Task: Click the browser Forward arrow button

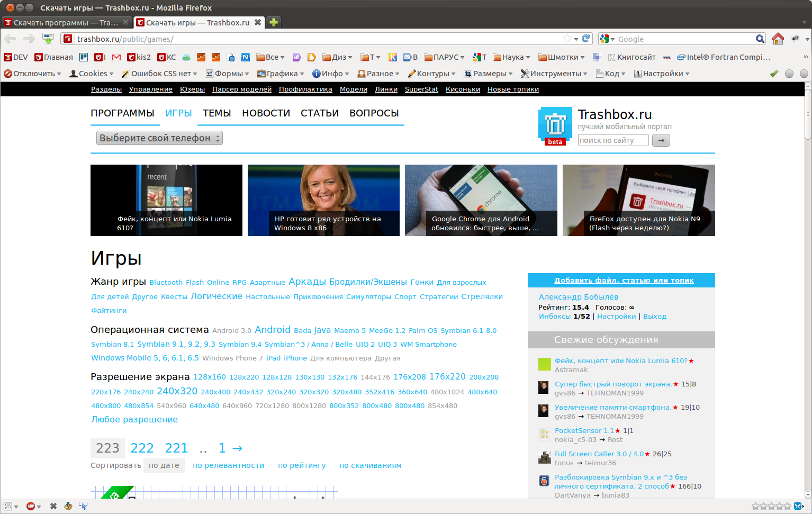Action: [29, 39]
